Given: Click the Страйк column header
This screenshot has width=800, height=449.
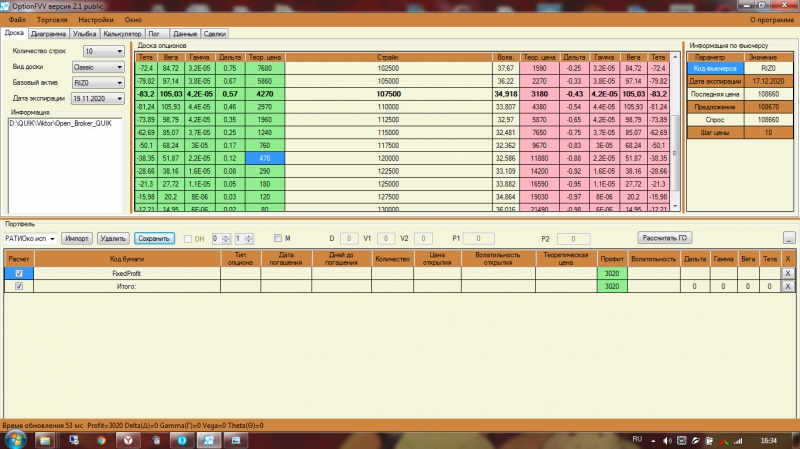Looking at the screenshot, I should pyautogui.click(x=388, y=57).
